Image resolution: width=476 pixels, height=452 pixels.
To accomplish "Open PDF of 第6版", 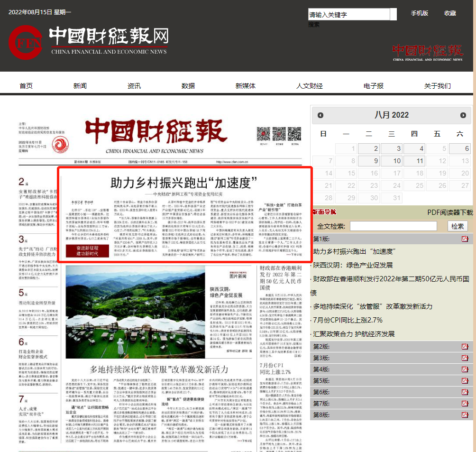I will click(x=465, y=392).
